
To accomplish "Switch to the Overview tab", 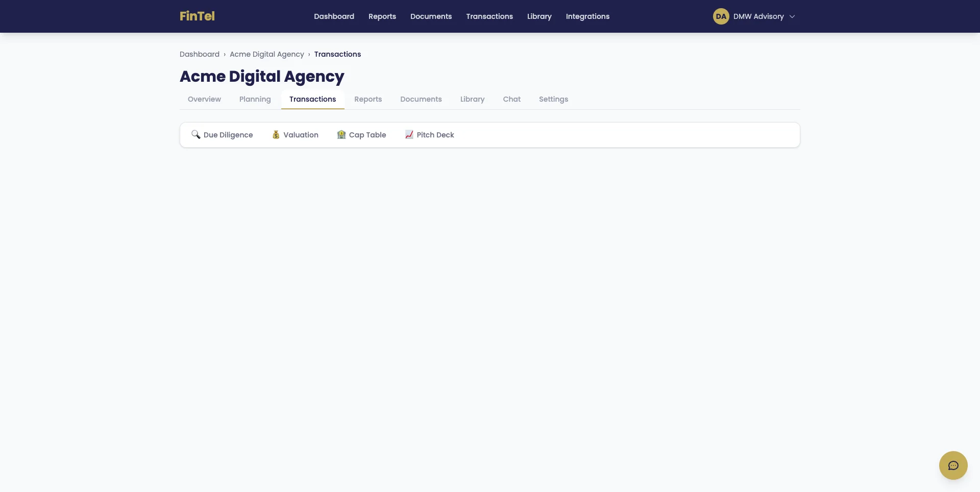I will (x=204, y=99).
